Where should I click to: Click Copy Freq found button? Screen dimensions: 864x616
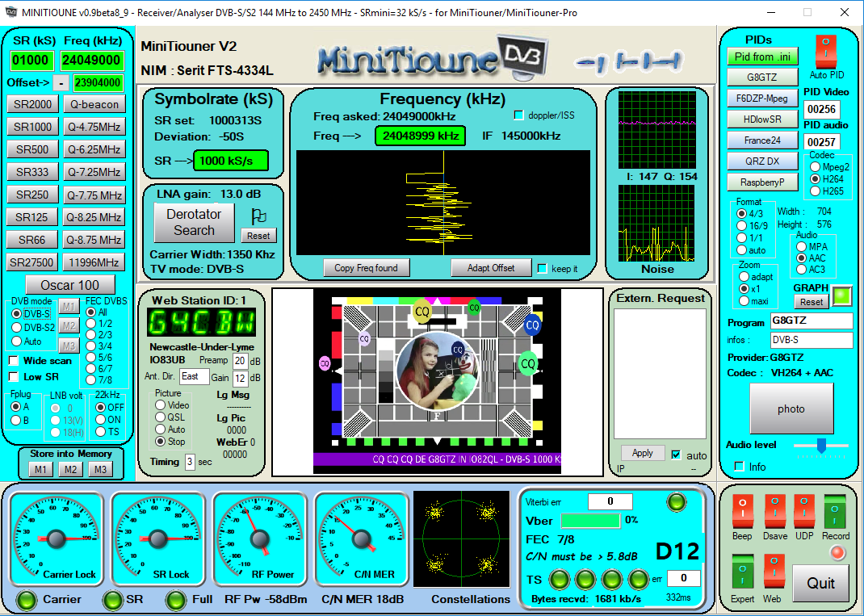pos(366,268)
